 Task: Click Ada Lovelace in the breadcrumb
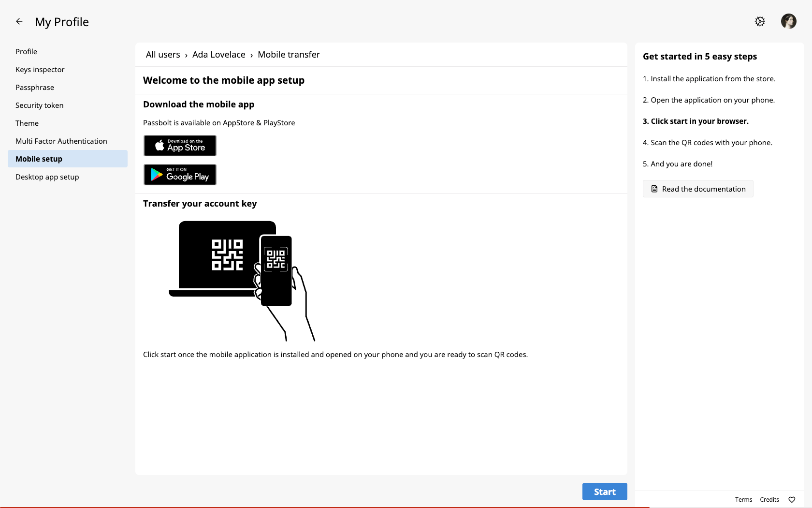[x=218, y=54]
